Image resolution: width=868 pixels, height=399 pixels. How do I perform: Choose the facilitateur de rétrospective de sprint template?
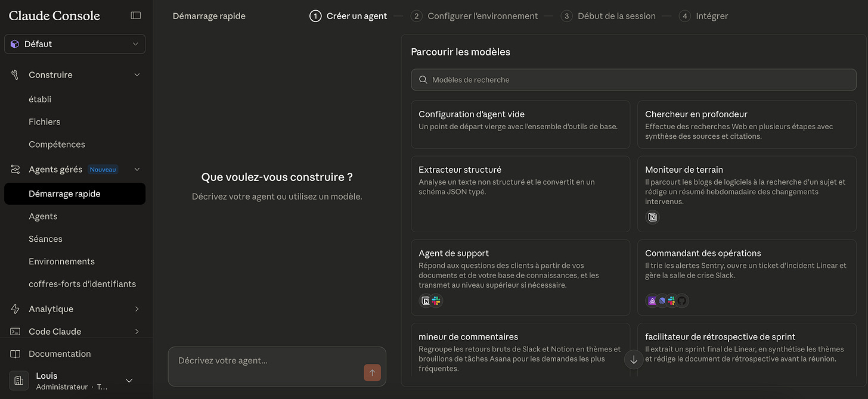coord(747,351)
